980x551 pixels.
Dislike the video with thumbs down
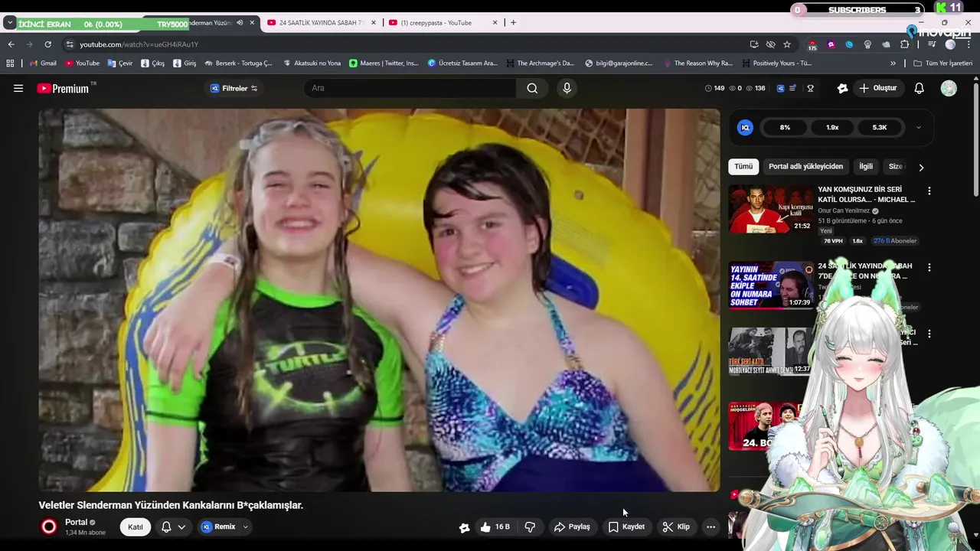pyautogui.click(x=530, y=527)
